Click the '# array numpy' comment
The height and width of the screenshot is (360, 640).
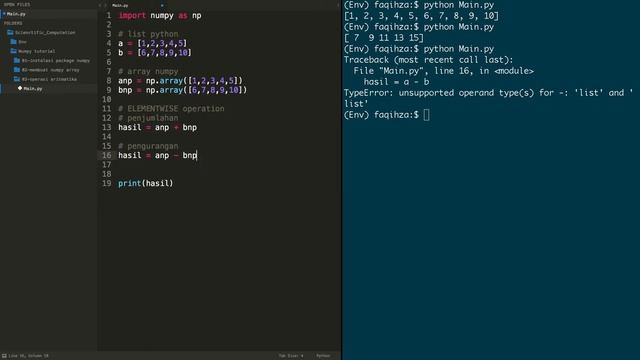point(148,71)
